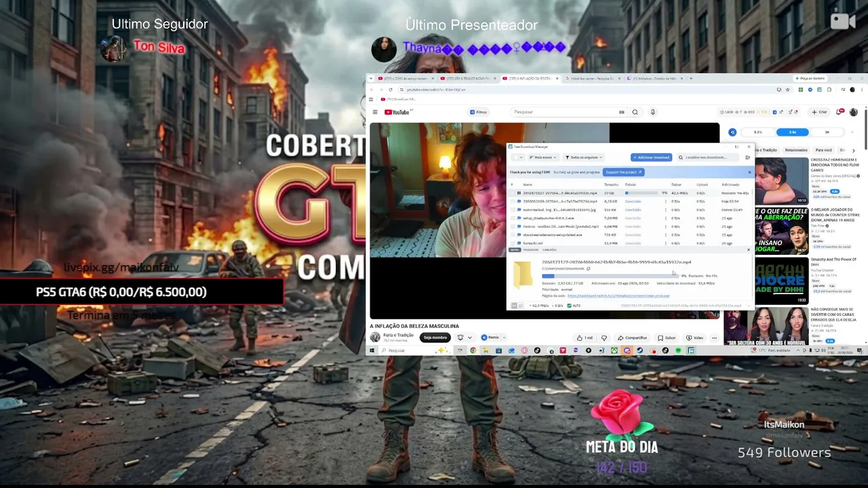The image size is (868, 488).
Task: Click 'Support the project' button
Action: click(623, 172)
